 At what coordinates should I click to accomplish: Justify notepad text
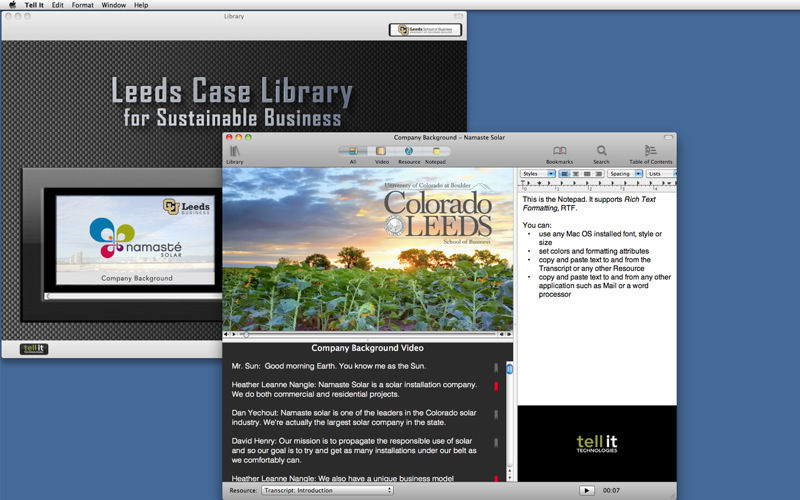pyautogui.click(x=587, y=174)
